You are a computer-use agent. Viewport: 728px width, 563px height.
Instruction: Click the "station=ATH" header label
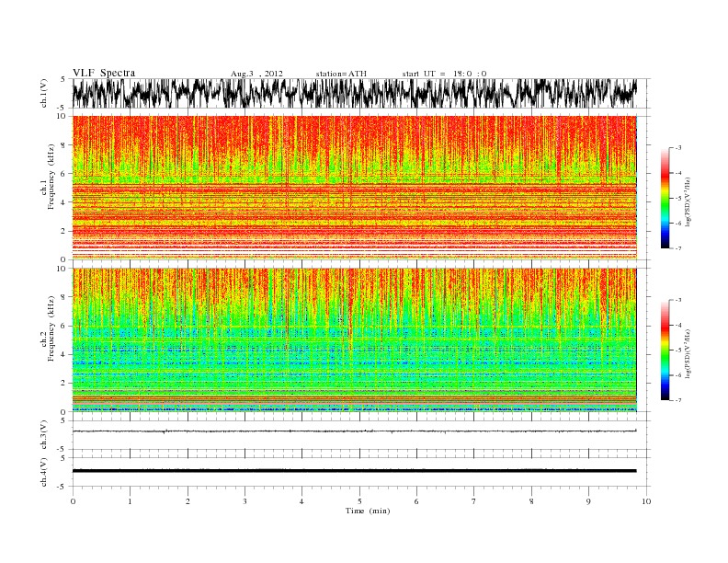(x=341, y=74)
